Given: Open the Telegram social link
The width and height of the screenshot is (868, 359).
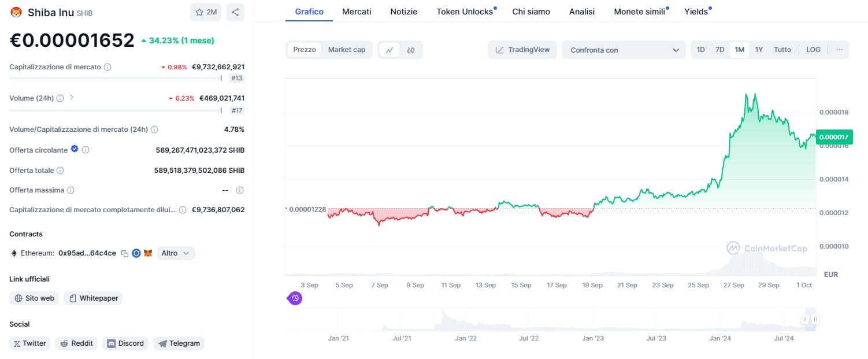Looking at the screenshot, I should pyautogui.click(x=179, y=343).
